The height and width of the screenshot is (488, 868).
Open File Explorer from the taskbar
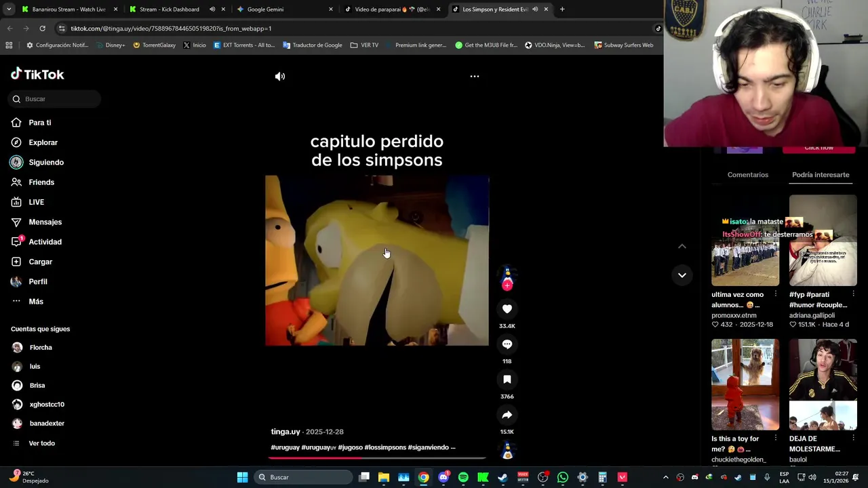tap(384, 477)
